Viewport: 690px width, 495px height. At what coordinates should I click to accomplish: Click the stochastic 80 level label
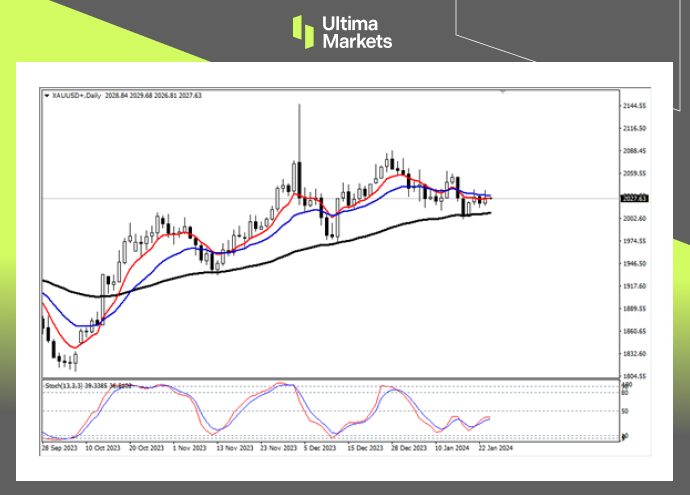tap(625, 390)
